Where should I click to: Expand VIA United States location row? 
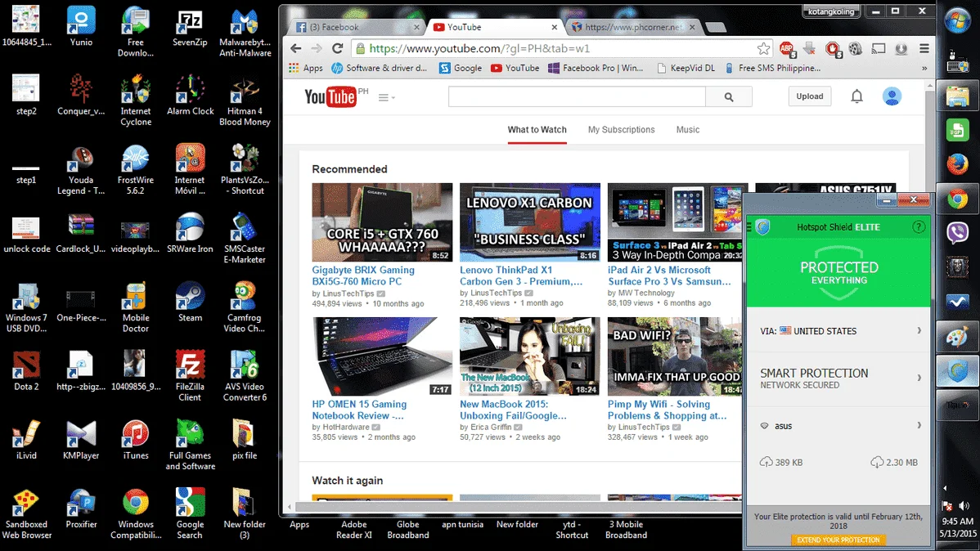838,331
